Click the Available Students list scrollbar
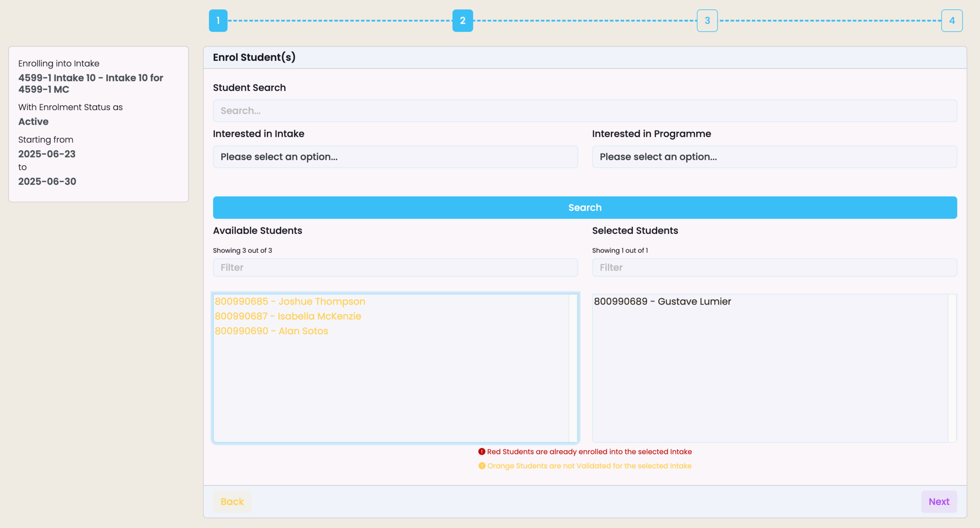The width and height of the screenshot is (980, 528). point(573,368)
